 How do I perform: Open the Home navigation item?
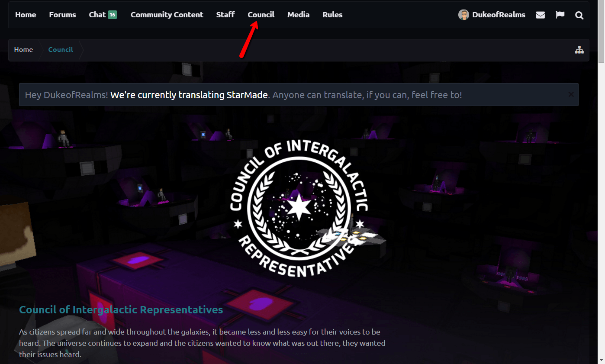(26, 15)
